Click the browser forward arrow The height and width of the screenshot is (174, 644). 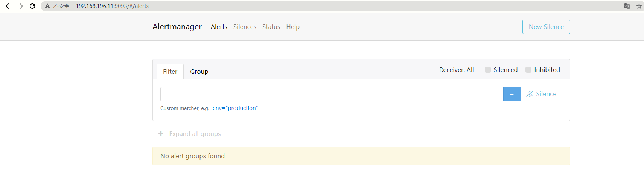(x=20, y=6)
